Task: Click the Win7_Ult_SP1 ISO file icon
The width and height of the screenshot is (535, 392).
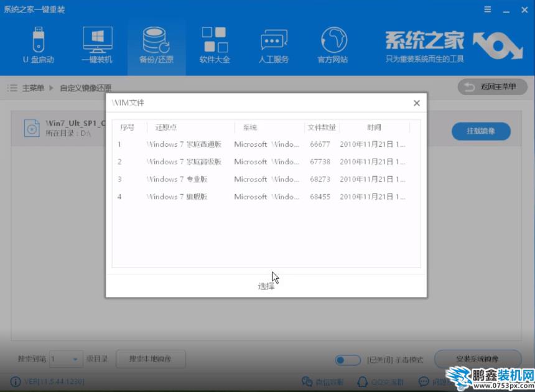Action: point(32,129)
